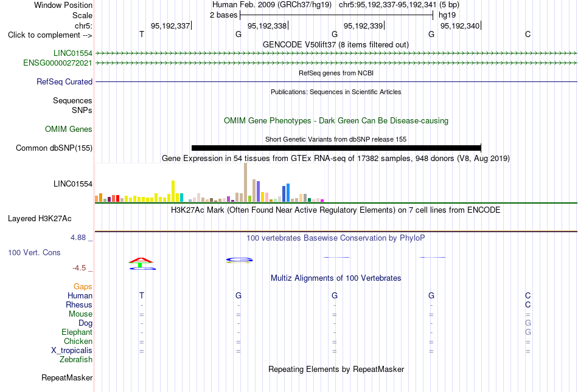Click the tall yellow GTEx expression bar
This screenshot has width=578, height=392.
point(173,191)
